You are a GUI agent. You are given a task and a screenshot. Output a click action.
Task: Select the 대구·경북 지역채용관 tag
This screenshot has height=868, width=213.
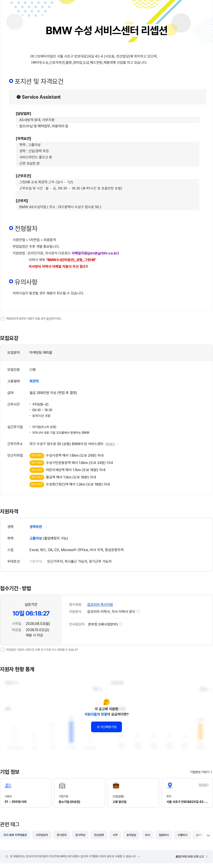point(15,835)
